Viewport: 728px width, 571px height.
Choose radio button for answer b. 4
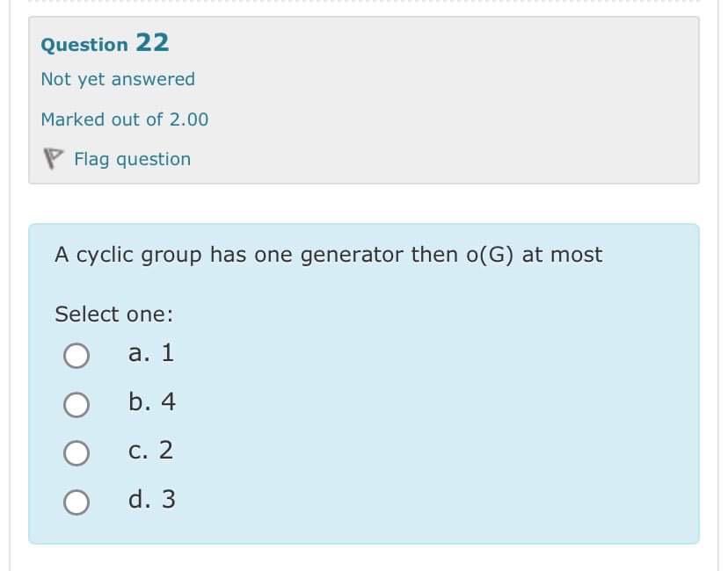pyautogui.click(x=77, y=402)
